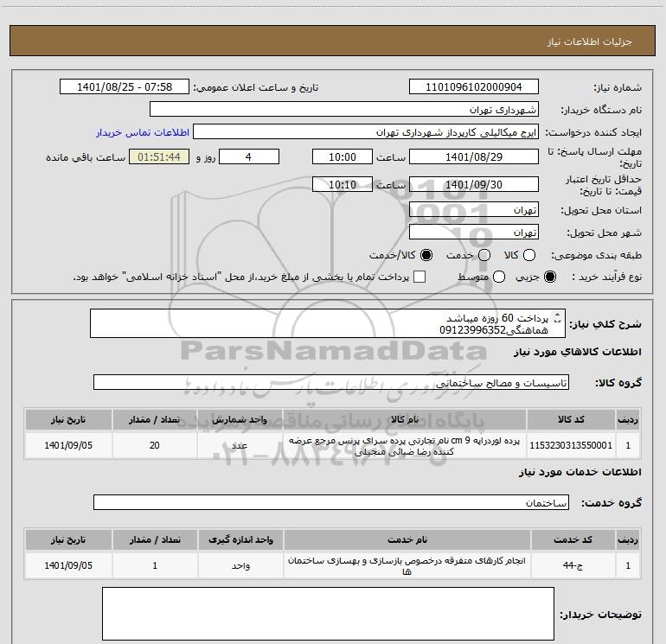The height and width of the screenshot is (644, 666).
Task: Click the goods name cell پرده لوردراپه
Action: (x=405, y=445)
